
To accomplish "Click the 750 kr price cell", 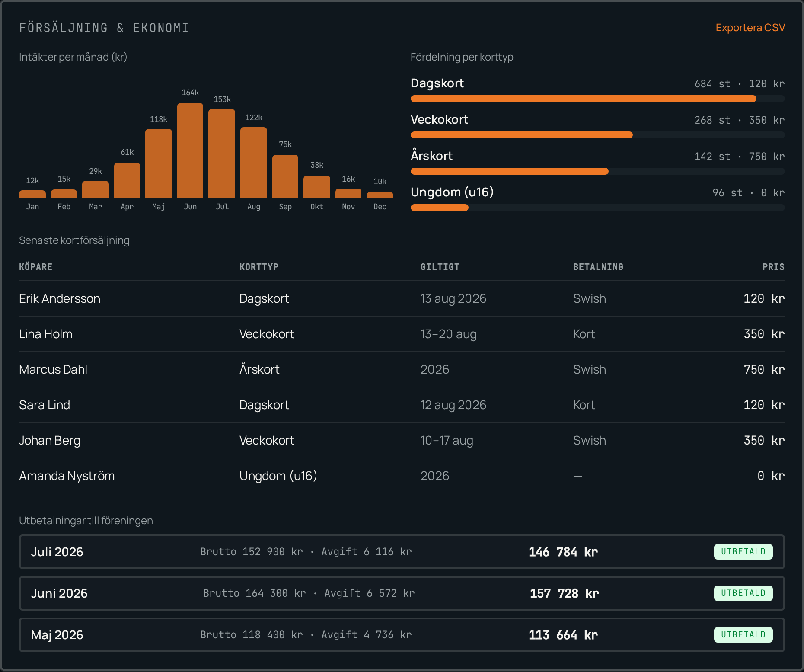I will [764, 369].
